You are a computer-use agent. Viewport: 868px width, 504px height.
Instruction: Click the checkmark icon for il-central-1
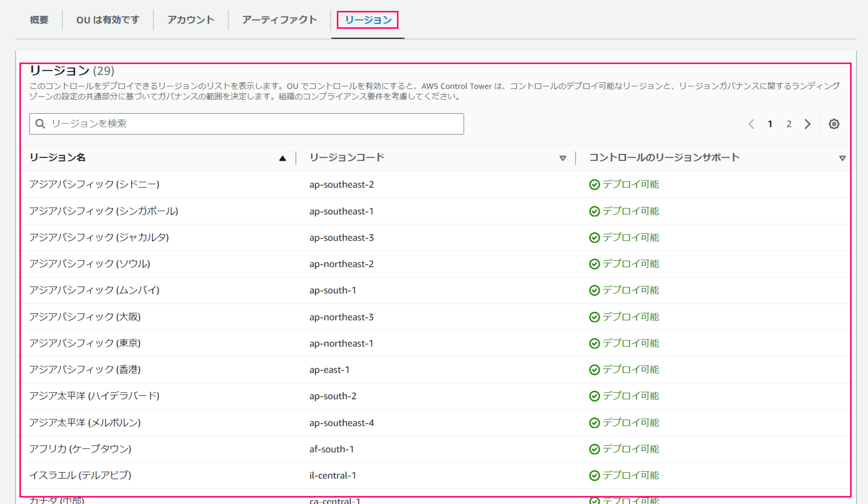[595, 476]
